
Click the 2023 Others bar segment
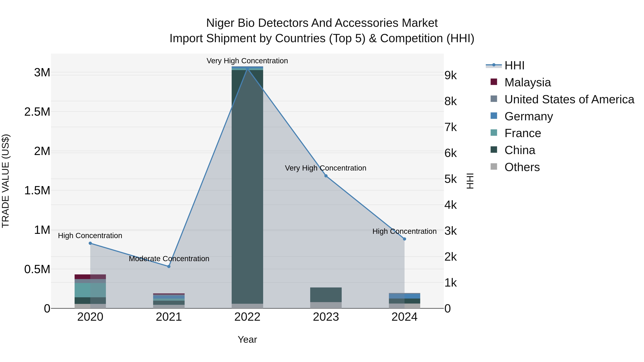tap(326, 305)
